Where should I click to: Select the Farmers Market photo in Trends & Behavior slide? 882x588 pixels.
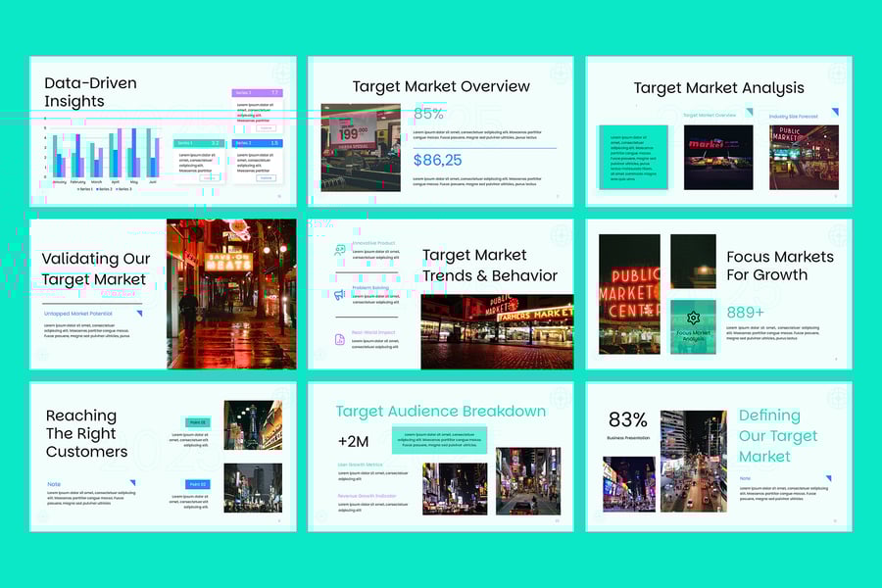point(497,331)
